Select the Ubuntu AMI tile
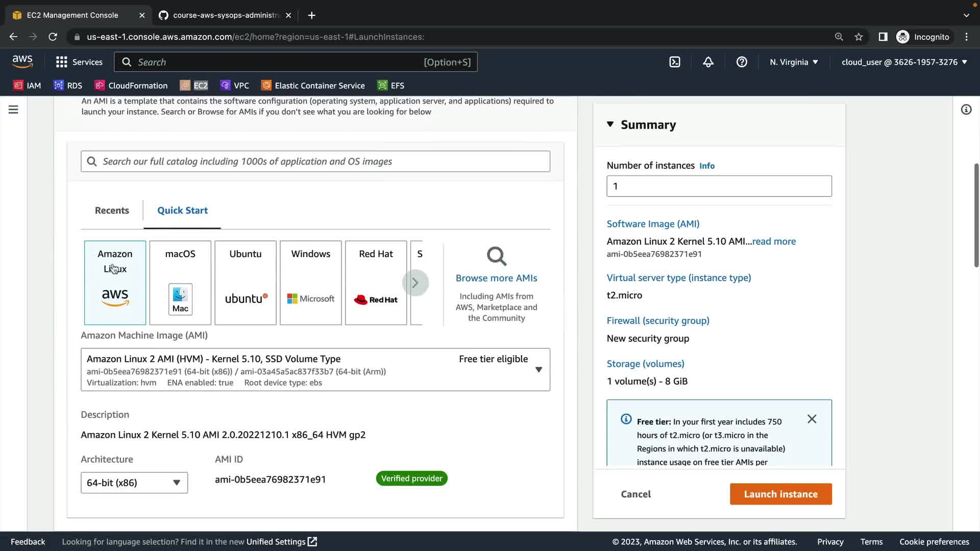980x551 pixels. coord(246,283)
